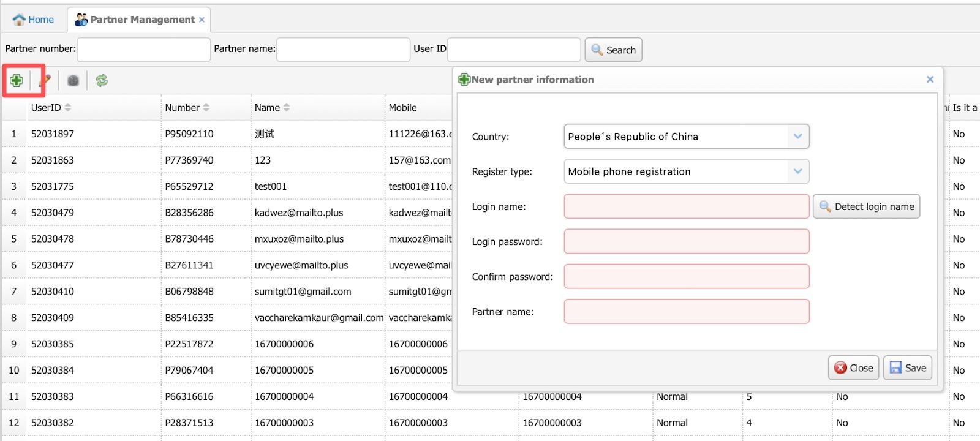Click the gray round toolbar icon

pyautogui.click(x=73, y=80)
